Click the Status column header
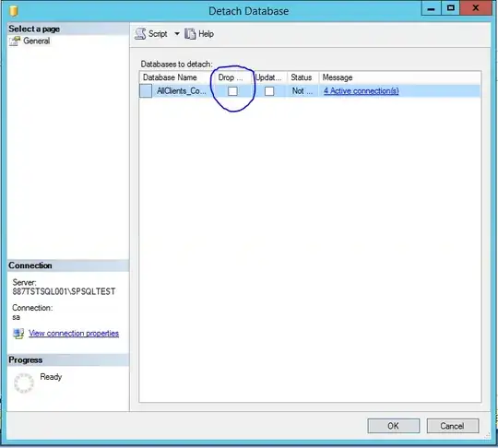 click(x=302, y=77)
